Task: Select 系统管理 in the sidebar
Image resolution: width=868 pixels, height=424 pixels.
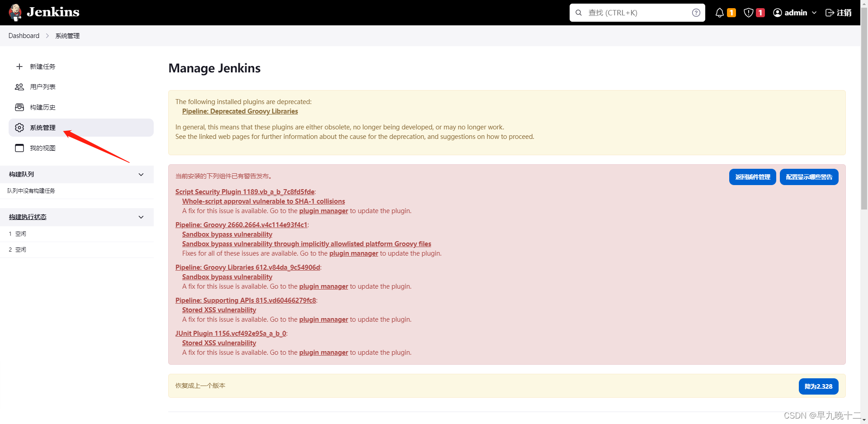Action: (x=81, y=128)
